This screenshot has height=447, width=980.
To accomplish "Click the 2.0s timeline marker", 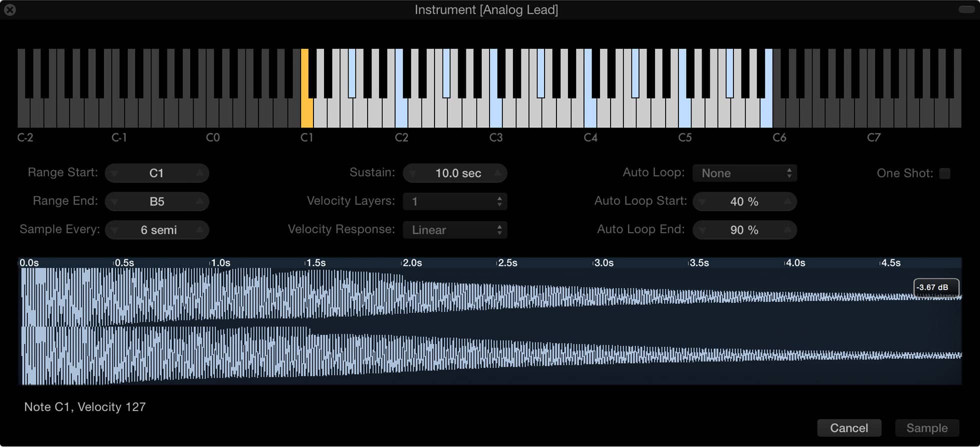I will coord(412,263).
